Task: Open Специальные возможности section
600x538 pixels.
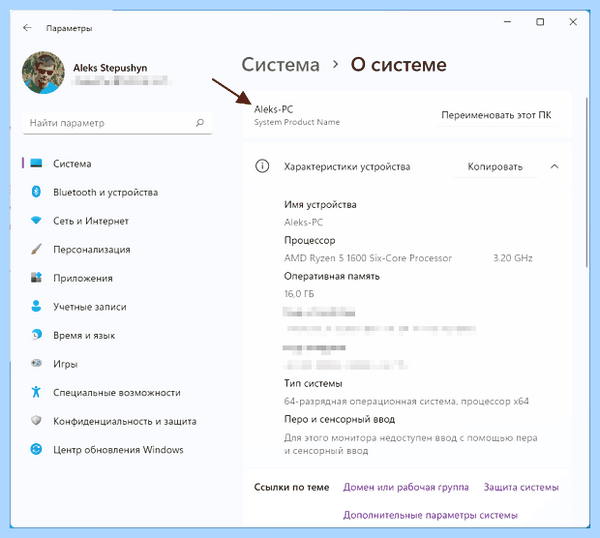Action: pyautogui.click(x=117, y=393)
